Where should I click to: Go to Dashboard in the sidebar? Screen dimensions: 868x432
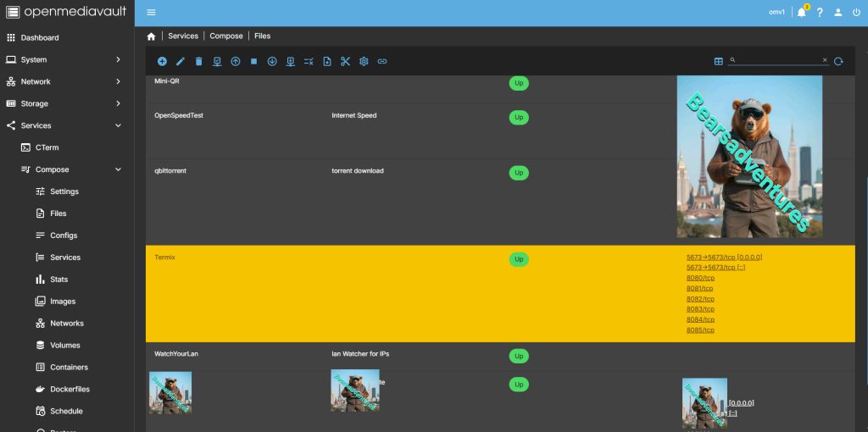[40, 37]
